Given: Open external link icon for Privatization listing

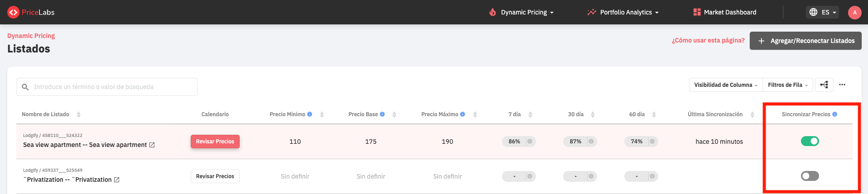Looking at the screenshot, I should pyautogui.click(x=117, y=180).
